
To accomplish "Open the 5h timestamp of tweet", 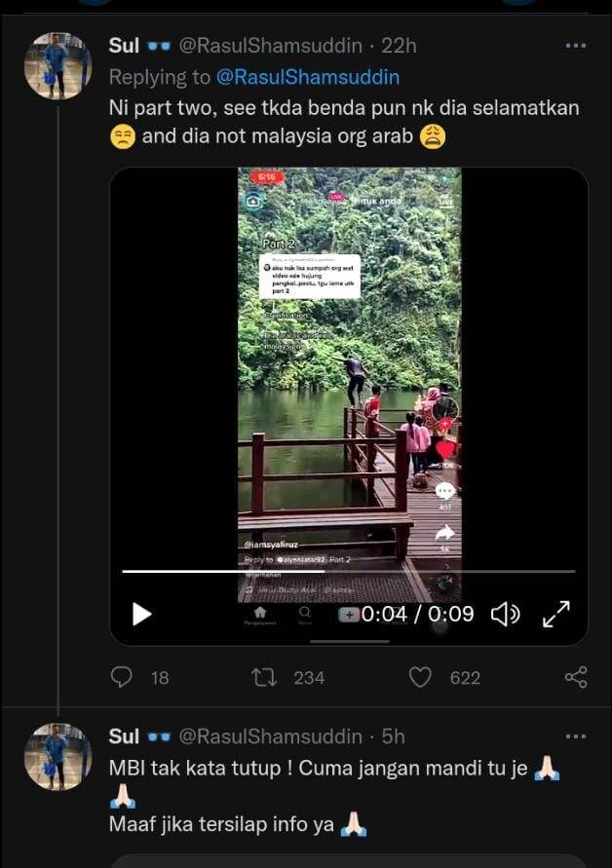I will (x=393, y=736).
